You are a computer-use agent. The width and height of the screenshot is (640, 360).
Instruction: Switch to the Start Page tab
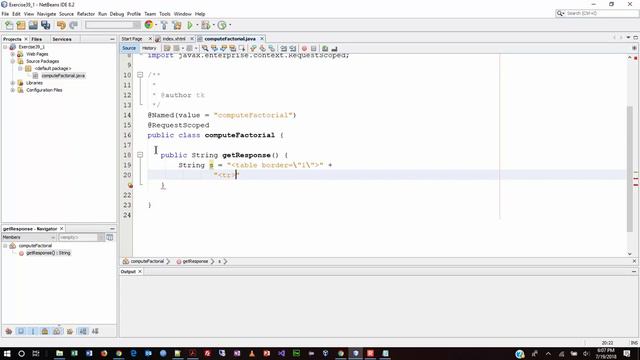point(132,39)
